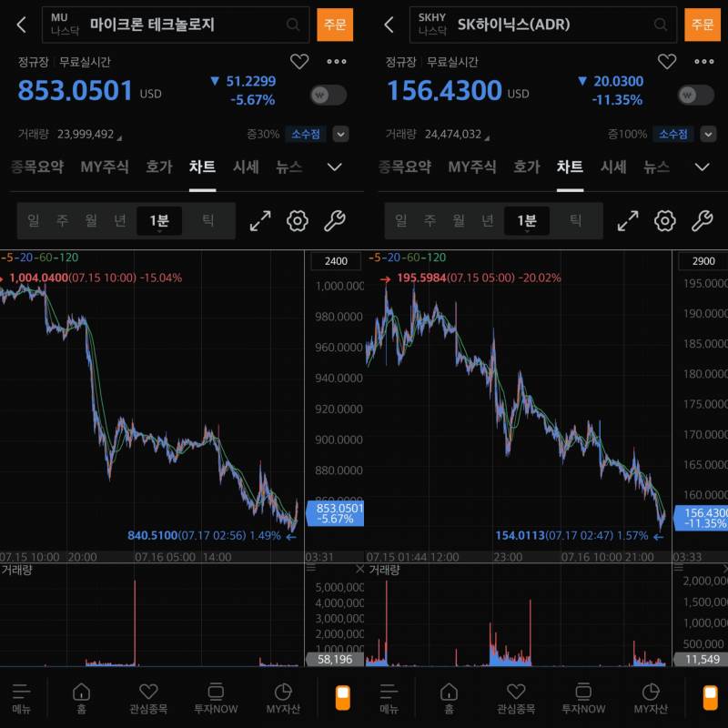Screen dimensions: 728x728
Task: Tap orange device icon in SKHY bottom bar
Action: point(711,698)
